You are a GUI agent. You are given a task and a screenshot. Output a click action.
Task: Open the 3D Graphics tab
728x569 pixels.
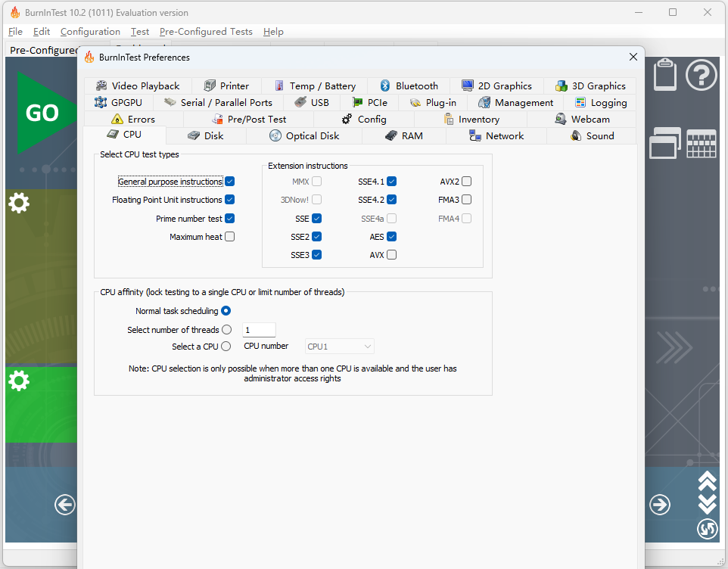tap(590, 86)
